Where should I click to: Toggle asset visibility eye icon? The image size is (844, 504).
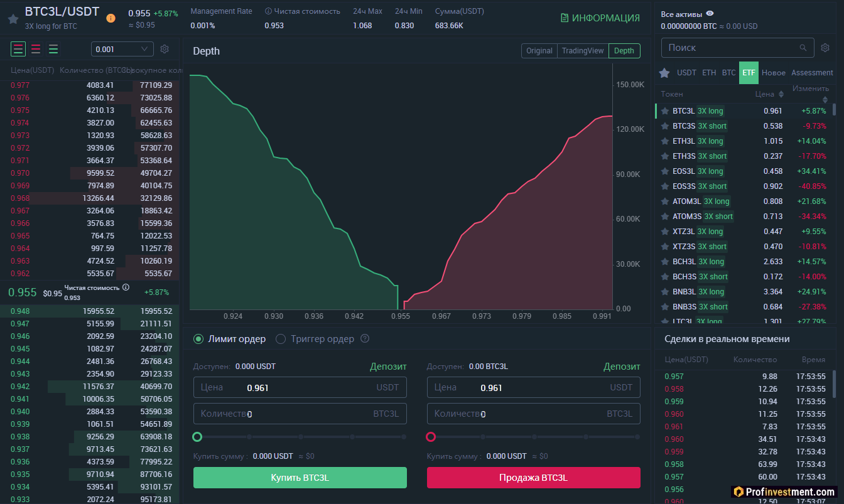[x=710, y=13]
